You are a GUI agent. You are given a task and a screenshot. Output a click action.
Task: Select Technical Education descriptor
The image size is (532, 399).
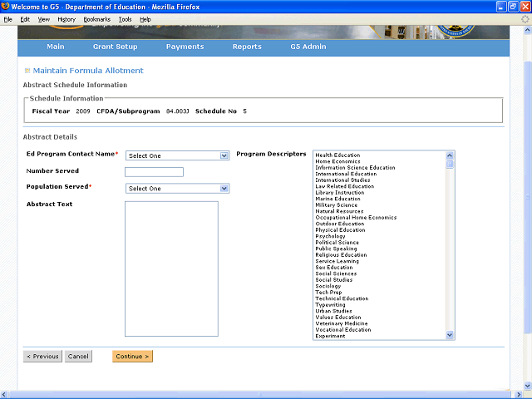(x=342, y=298)
